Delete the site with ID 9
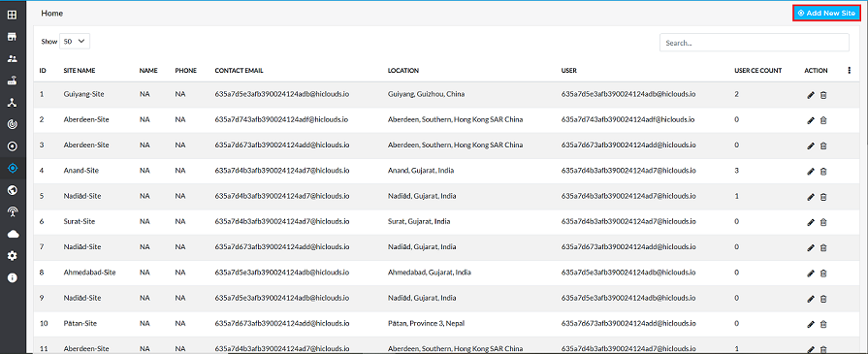The height and width of the screenshot is (354, 868). click(823, 299)
